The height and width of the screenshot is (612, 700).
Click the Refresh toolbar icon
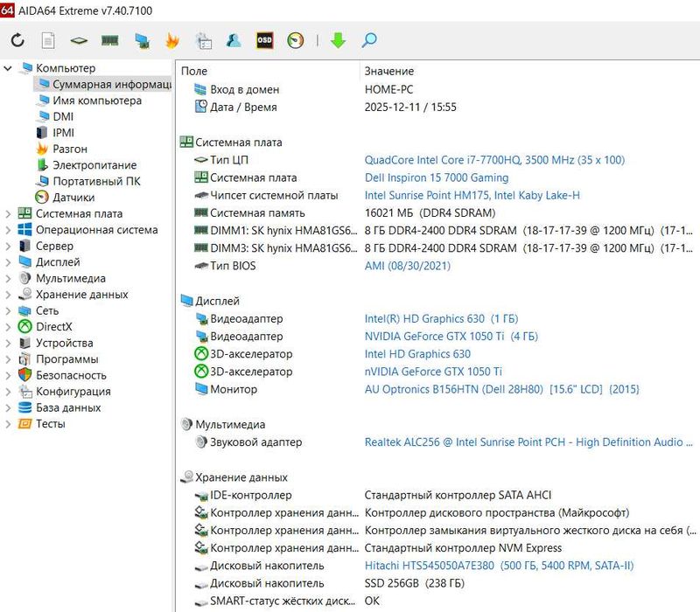tap(17, 40)
